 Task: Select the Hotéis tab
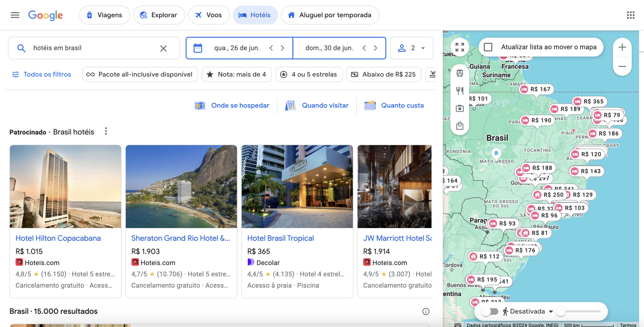pyautogui.click(x=255, y=15)
